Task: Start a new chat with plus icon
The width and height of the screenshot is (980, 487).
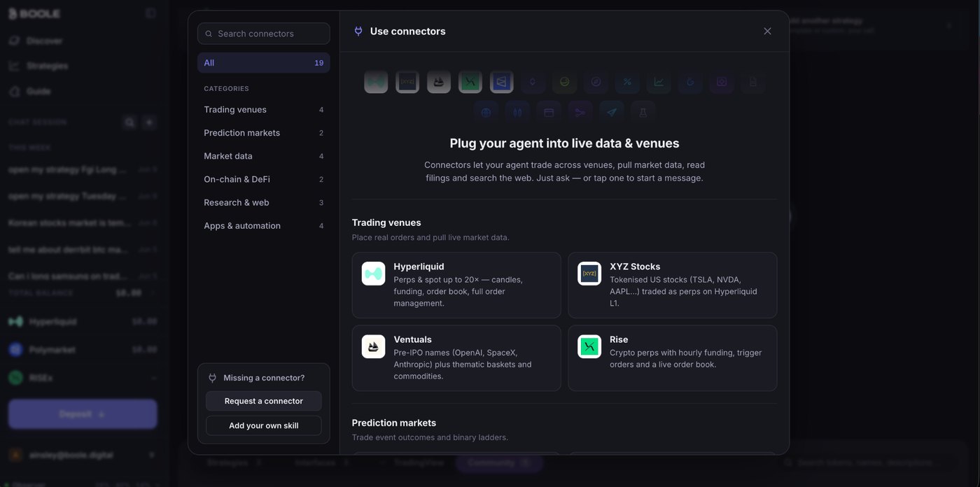Action: (x=149, y=122)
